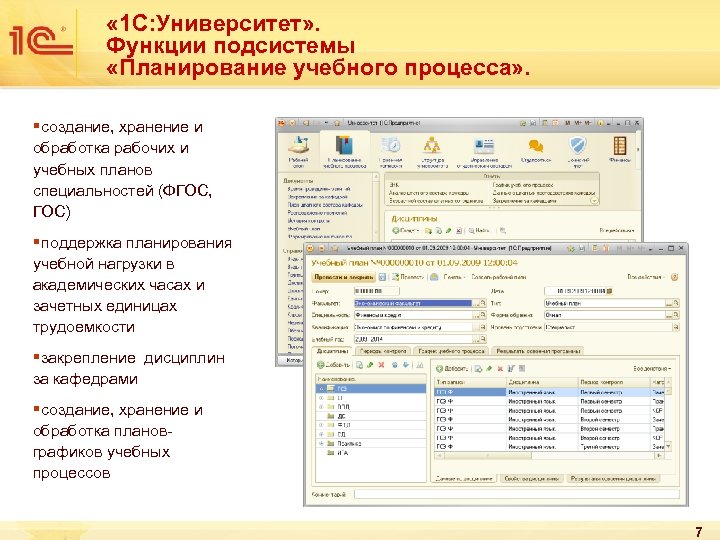The image size is (720, 540).
Task: Open Все действия menu in Учебный план header
Action: coord(646,277)
